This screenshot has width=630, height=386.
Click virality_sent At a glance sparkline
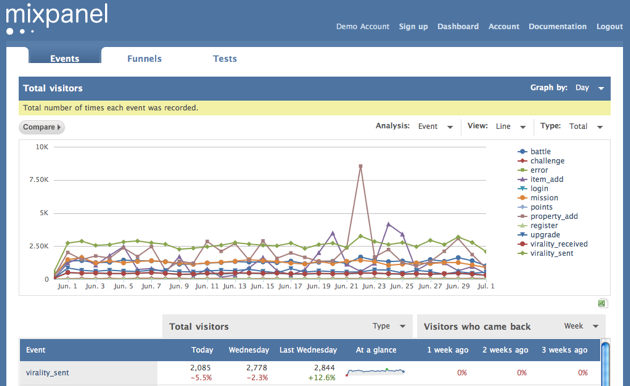pyautogui.click(x=375, y=372)
